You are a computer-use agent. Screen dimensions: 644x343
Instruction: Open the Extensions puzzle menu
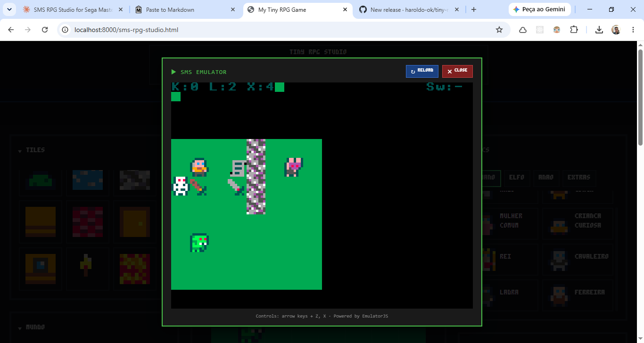(x=574, y=30)
